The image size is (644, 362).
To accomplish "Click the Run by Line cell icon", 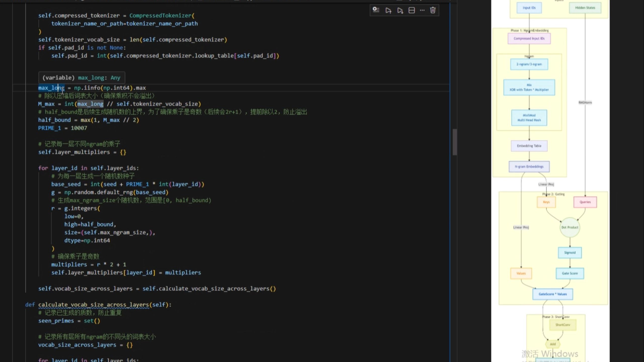I will (376, 10).
